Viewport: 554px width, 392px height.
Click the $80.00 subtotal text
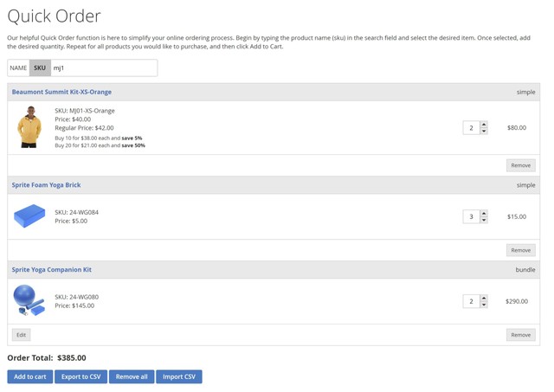pyautogui.click(x=517, y=128)
